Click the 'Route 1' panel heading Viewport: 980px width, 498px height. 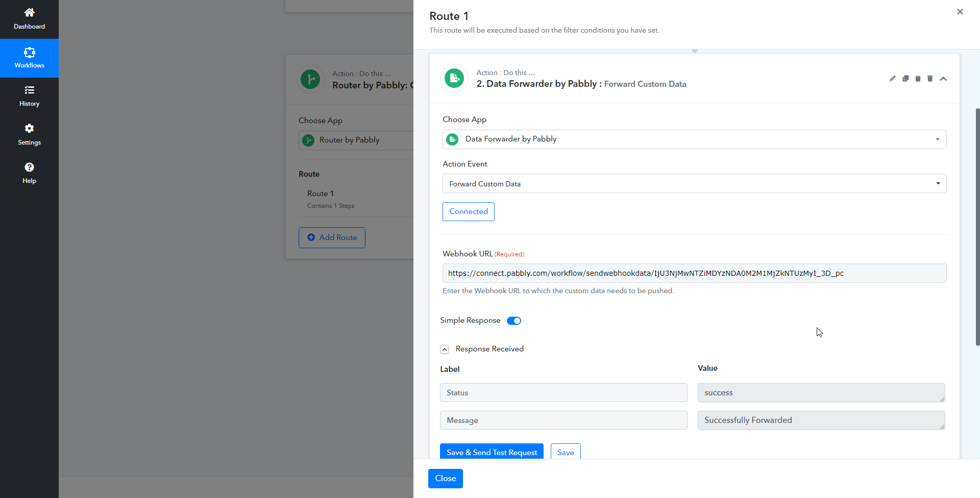coord(449,16)
